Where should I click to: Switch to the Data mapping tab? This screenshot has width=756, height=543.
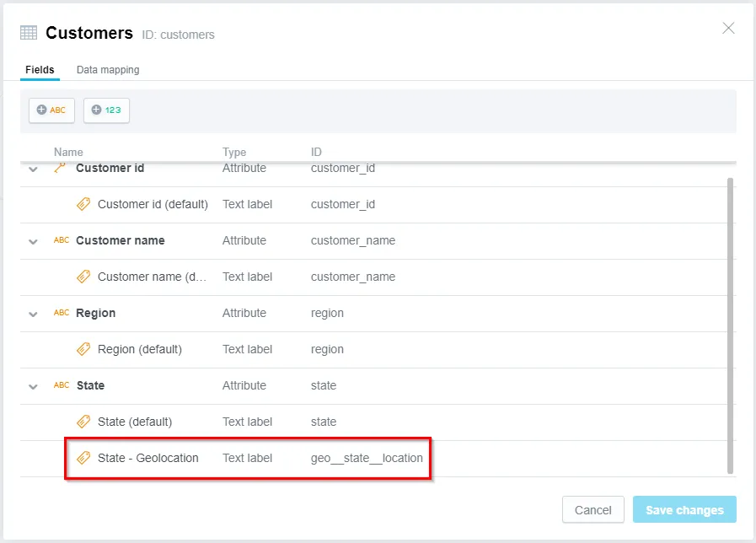click(x=107, y=69)
